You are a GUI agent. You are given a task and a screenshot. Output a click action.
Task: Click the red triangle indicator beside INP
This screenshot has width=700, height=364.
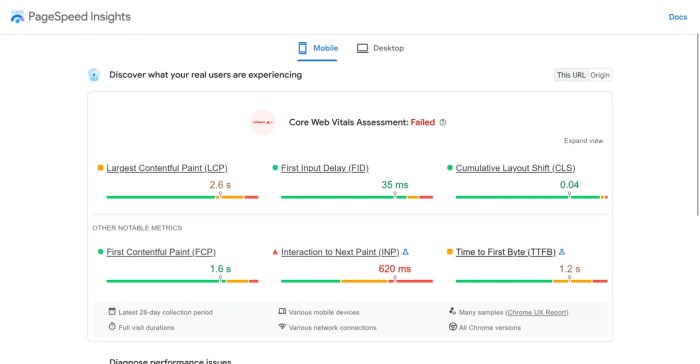(275, 252)
